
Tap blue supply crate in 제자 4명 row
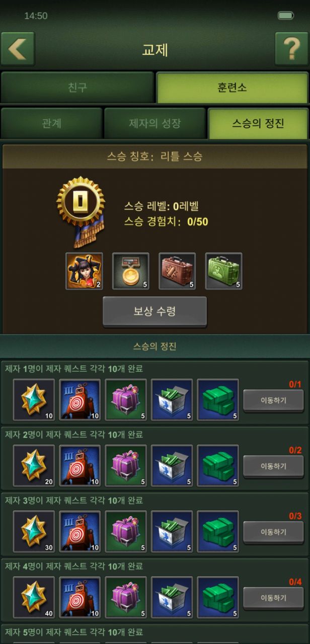[172, 598]
